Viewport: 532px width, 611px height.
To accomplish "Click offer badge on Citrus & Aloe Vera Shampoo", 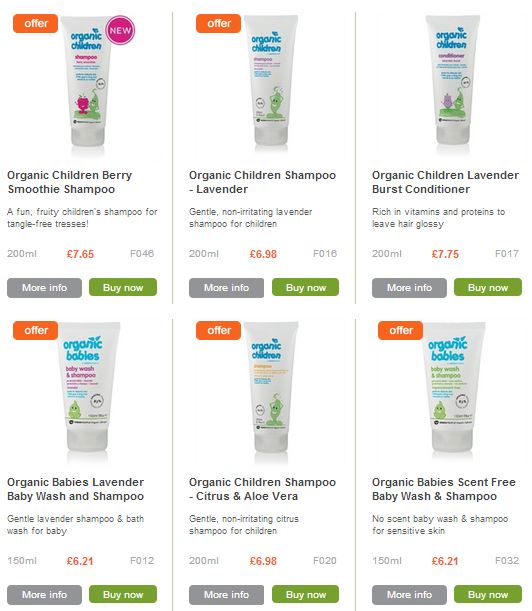I will pos(218,330).
